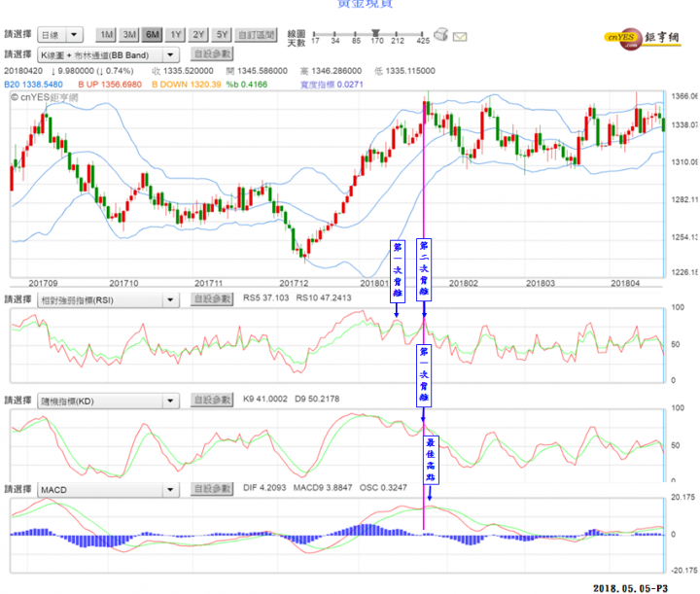Select the 3M time range
The image size is (700, 594).
click(x=129, y=34)
